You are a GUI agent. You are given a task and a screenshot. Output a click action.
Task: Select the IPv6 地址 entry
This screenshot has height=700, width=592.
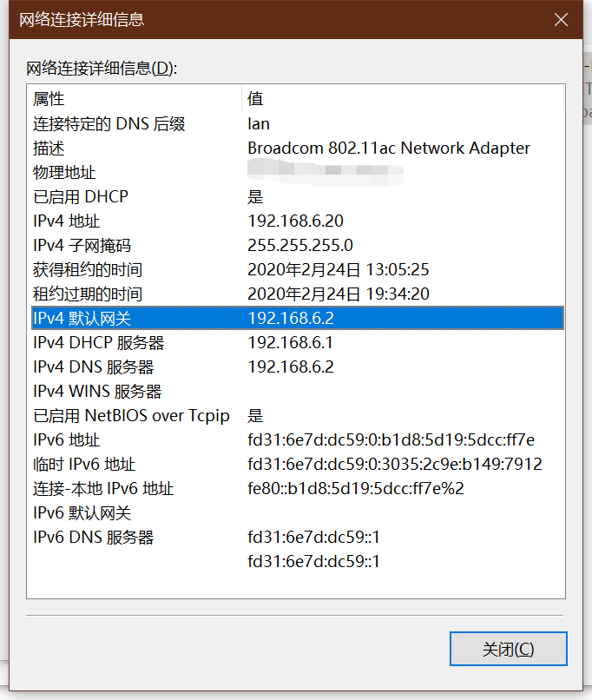pyautogui.click(x=174, y=439)
